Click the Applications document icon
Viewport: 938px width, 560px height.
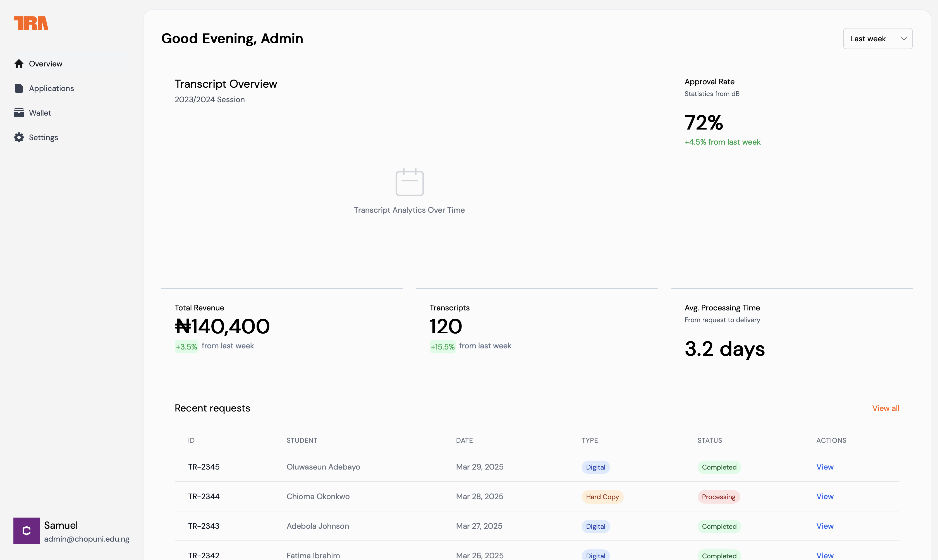pos(19,88)
